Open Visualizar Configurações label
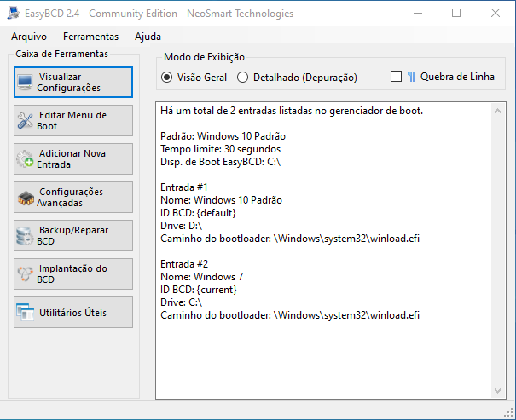The image size is (516, 420). 68,82
